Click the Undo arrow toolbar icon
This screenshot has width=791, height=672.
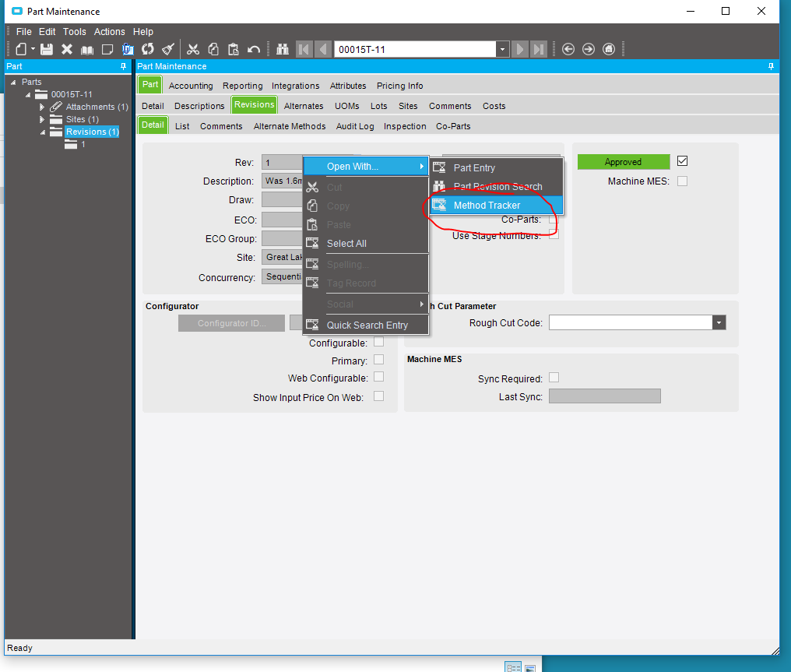click(x=254, y=49)
